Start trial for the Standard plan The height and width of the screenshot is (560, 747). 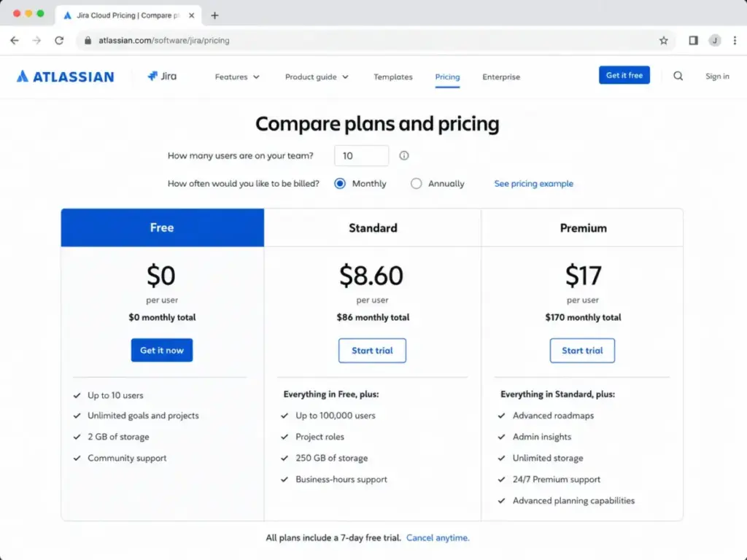[x=372, y=351]
